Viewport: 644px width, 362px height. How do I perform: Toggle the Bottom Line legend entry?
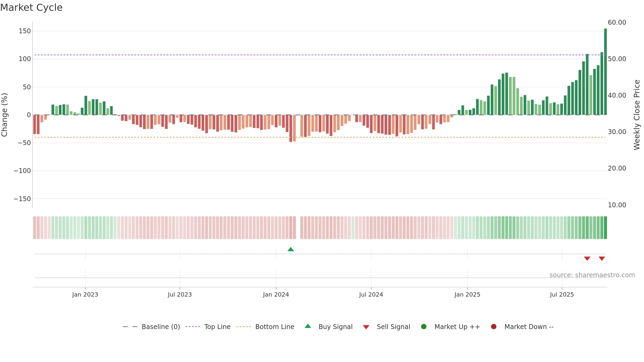click(265, 327)
